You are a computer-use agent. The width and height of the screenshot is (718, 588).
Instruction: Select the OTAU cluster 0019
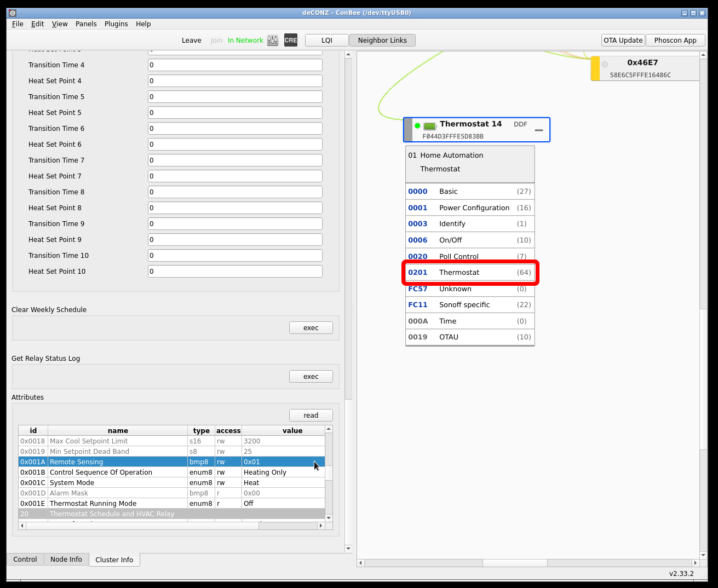[470, 337]
